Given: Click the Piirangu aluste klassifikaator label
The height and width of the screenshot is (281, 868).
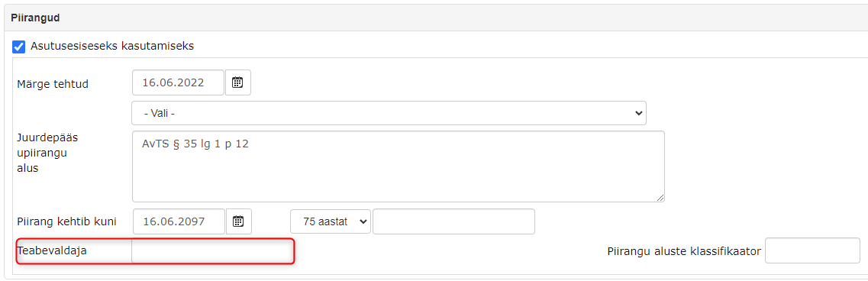Looking at the screenshot, I should pyautogui.click(x=684, y=251).
